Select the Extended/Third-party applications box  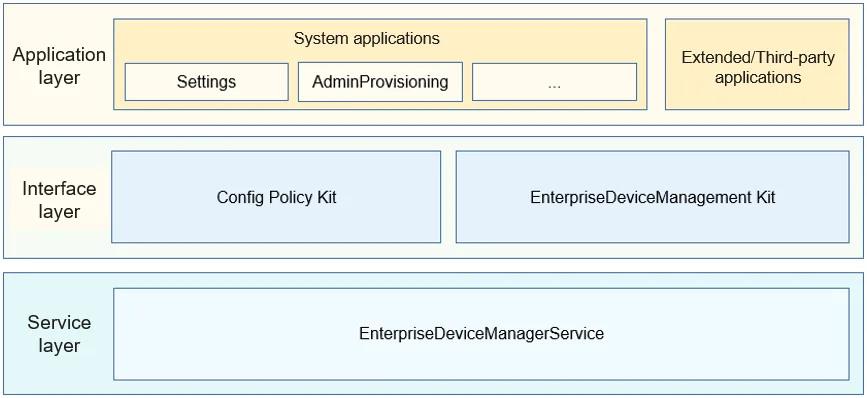point(757,65)
